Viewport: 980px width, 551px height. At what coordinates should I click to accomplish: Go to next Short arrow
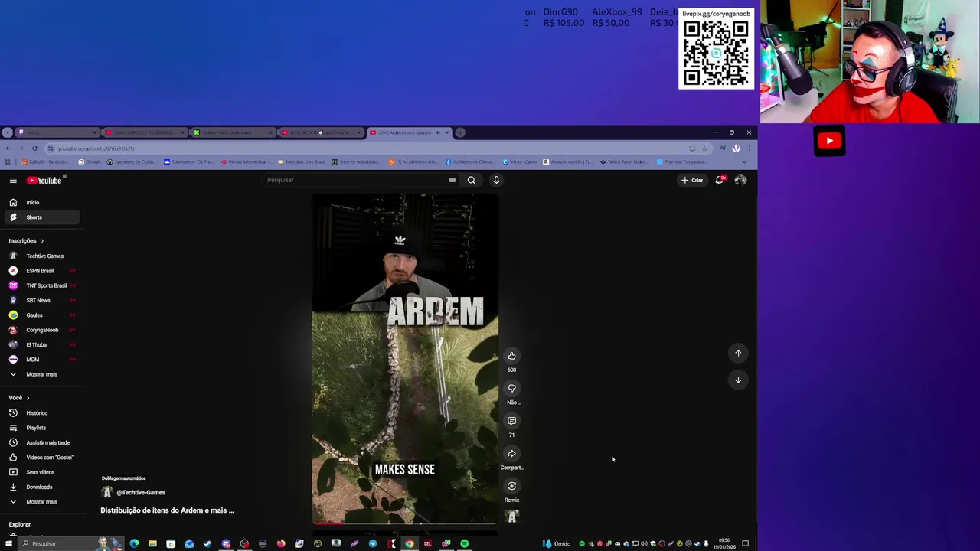pyautogui.click(x=738, y=380)
